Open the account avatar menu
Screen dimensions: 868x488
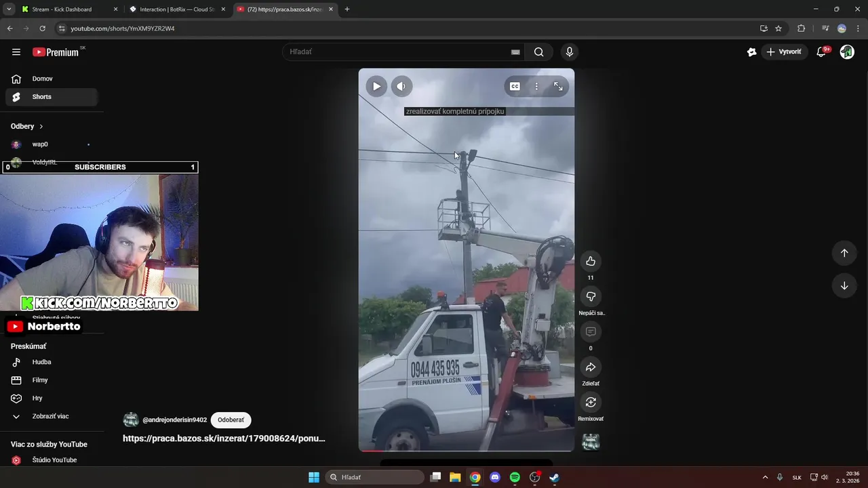847,52
